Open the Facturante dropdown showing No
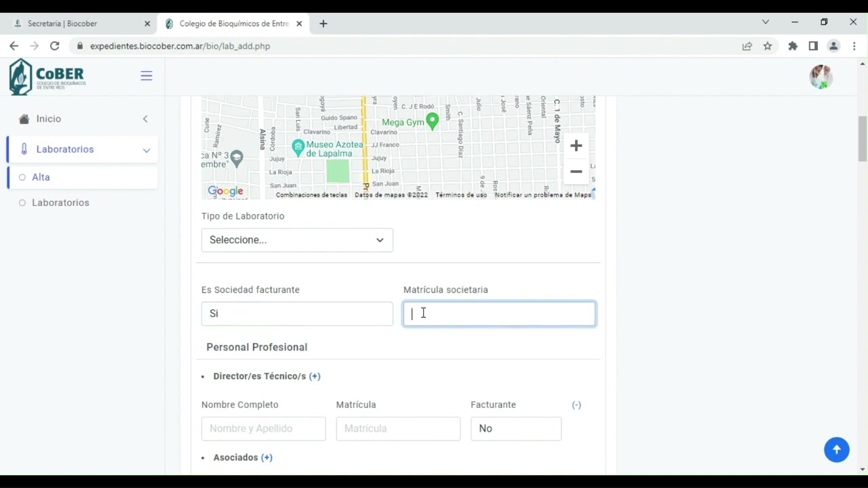The height and width of the screenshot is (488, 868). coord(515,428)
